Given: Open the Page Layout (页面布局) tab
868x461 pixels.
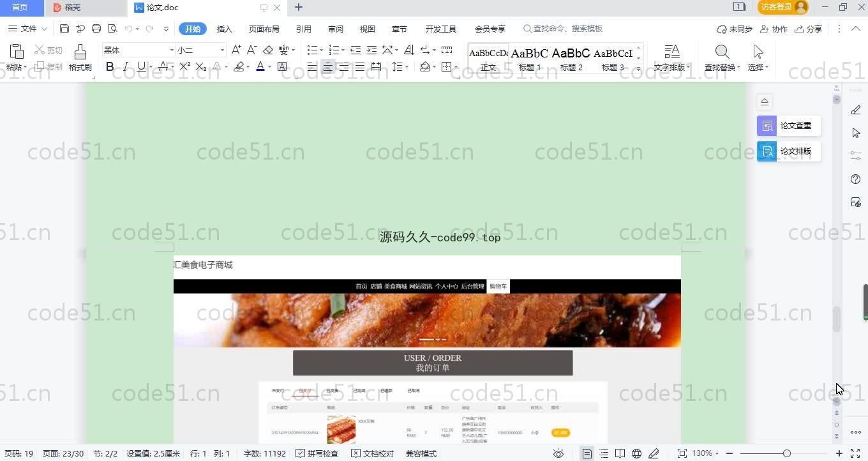Looking at the screenshot, I should [264, 29].
